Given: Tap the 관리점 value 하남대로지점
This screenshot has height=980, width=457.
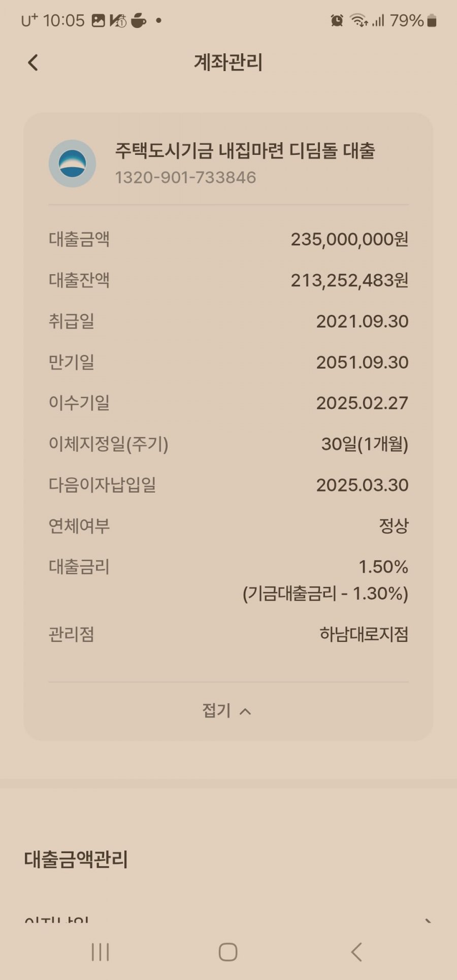Looking at the screenshot, I should click(x=364, y=634).
